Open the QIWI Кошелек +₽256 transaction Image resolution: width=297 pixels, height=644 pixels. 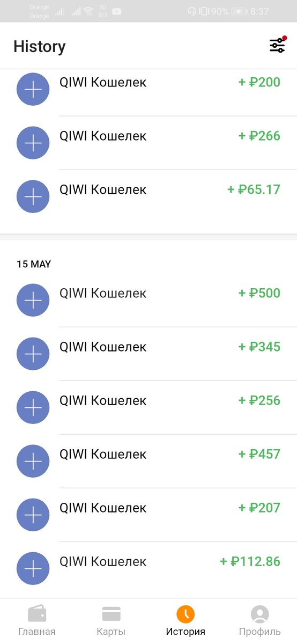tap(148, 407)
